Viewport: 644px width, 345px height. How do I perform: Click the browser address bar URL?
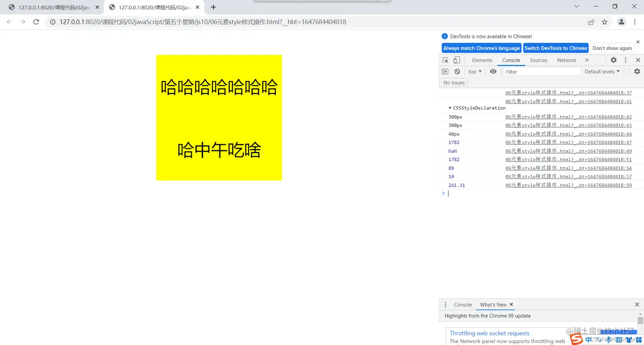point(203,22)
